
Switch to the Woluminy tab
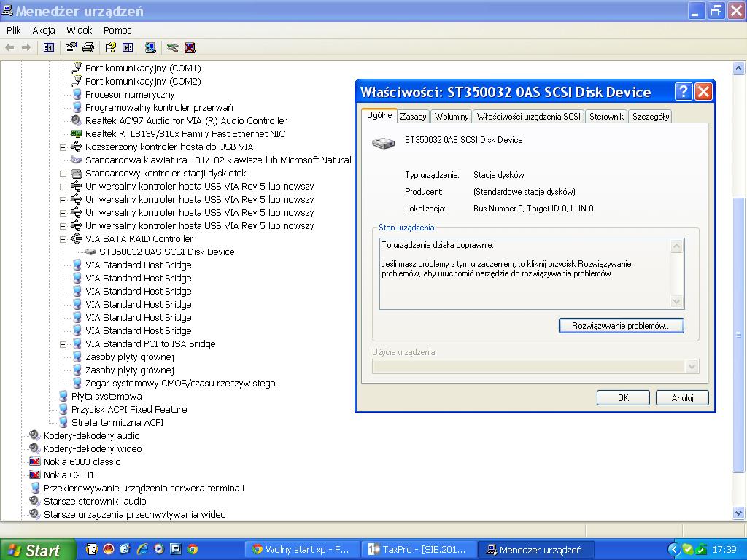pos(452,116)
